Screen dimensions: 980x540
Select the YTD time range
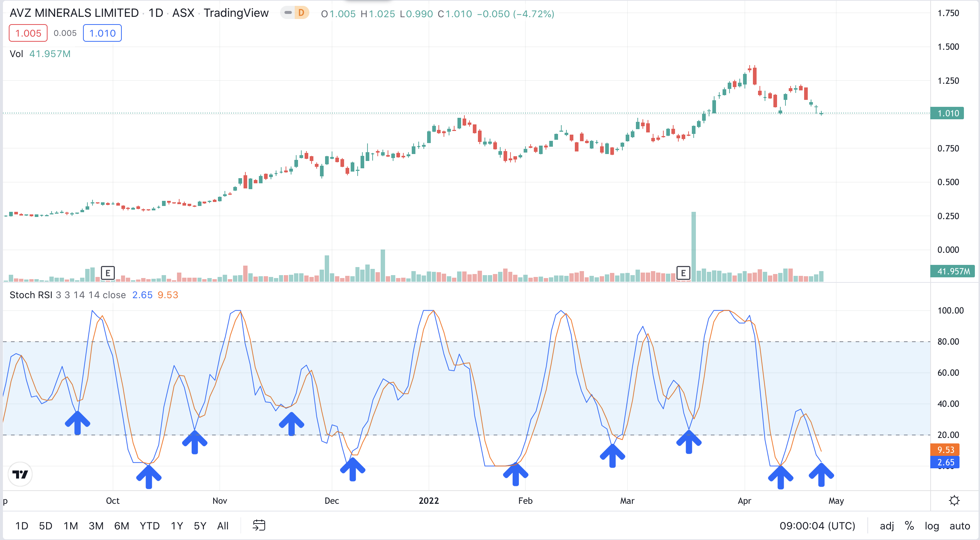(150, 525)
